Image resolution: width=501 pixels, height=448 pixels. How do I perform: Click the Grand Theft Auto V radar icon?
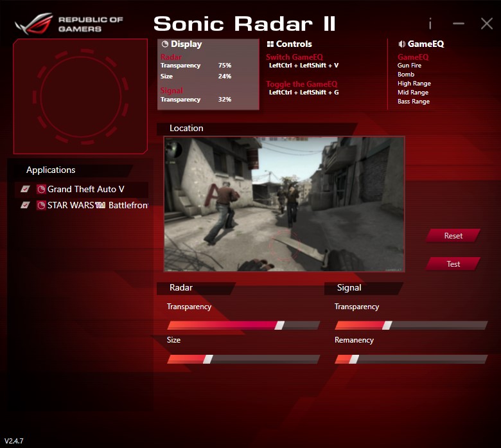[x=41, y=190]
